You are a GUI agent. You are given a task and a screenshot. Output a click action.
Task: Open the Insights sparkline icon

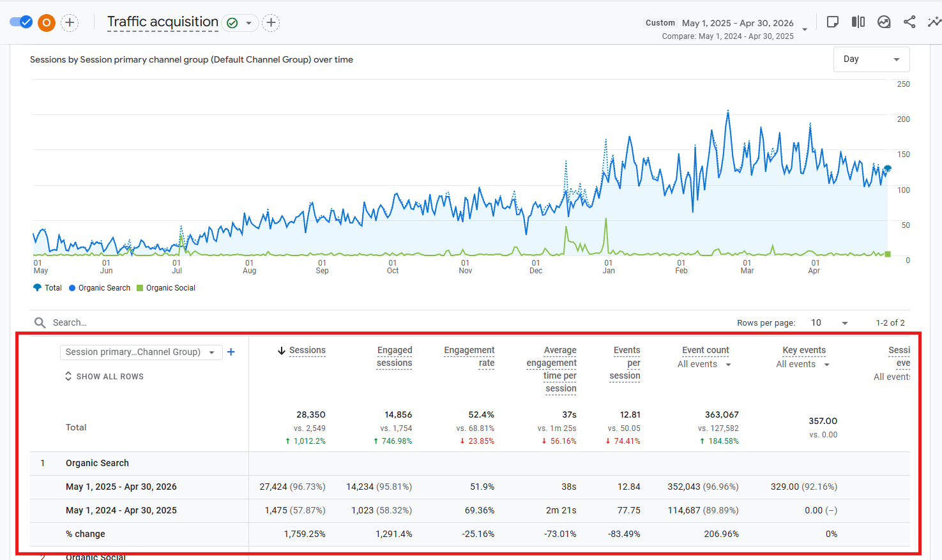pyautogui.click(x=934, y=22)
